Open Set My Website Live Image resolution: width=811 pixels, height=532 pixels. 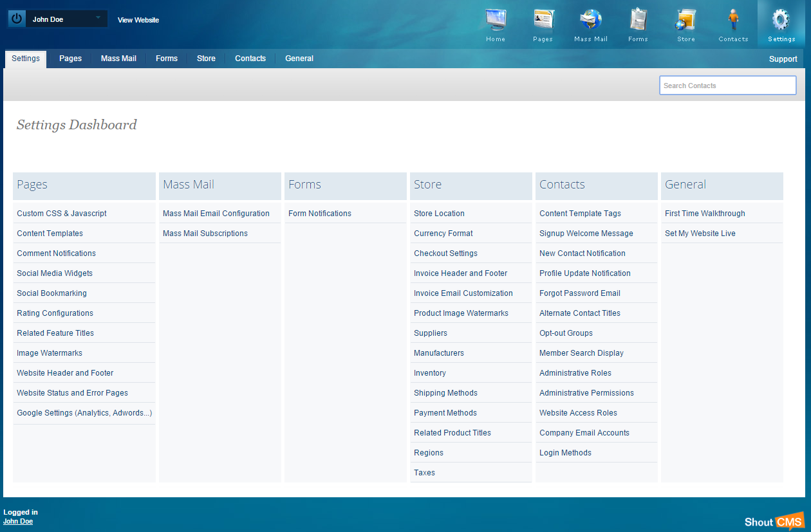(x=700, y=234)
